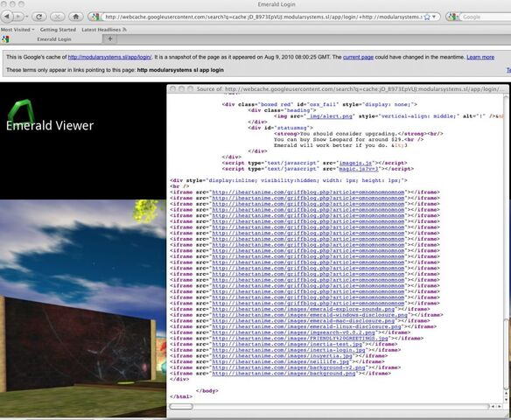Click the RSS icon beside Latest Headlines
Screen dimensions: 511x420
click(124, 30)
